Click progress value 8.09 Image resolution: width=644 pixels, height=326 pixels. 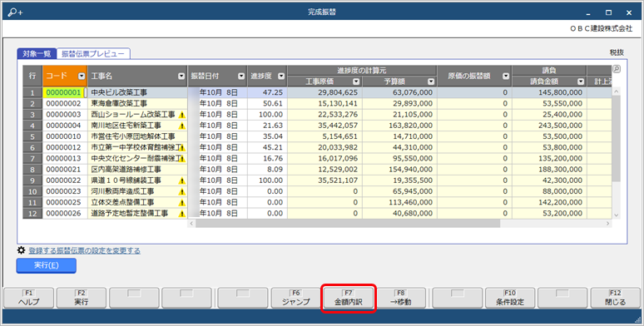click(x=267, y=170)
